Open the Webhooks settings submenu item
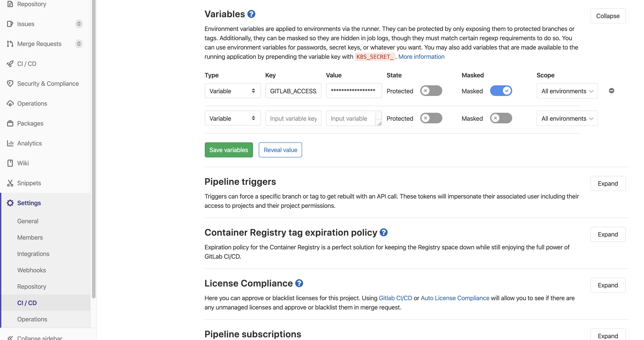This screenshot has height=340, width=644. point(31,270)
